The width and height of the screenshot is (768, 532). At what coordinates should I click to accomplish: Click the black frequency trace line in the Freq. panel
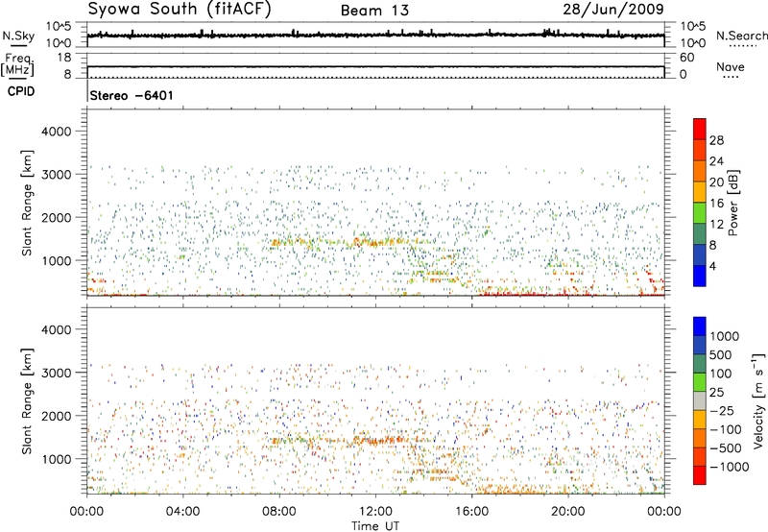tap(375, 66)
